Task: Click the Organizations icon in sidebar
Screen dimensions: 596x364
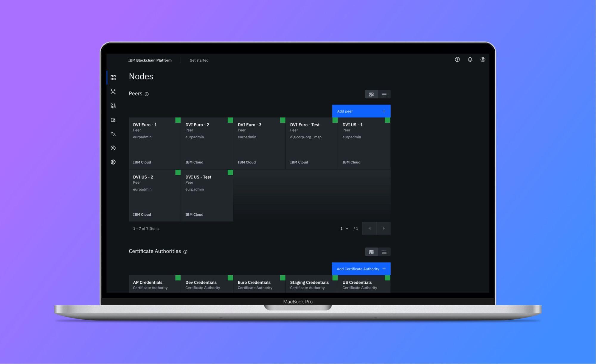Action: [113, 134]
